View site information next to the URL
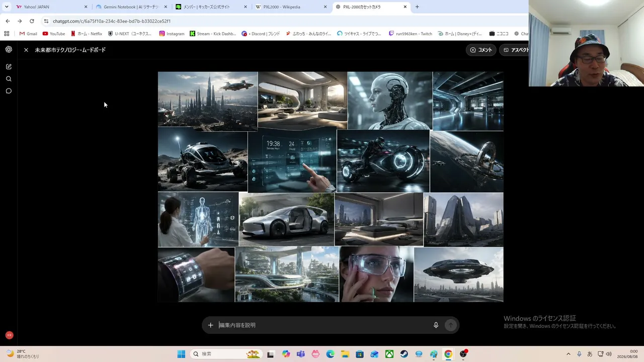644x362 pixels. 46,21
